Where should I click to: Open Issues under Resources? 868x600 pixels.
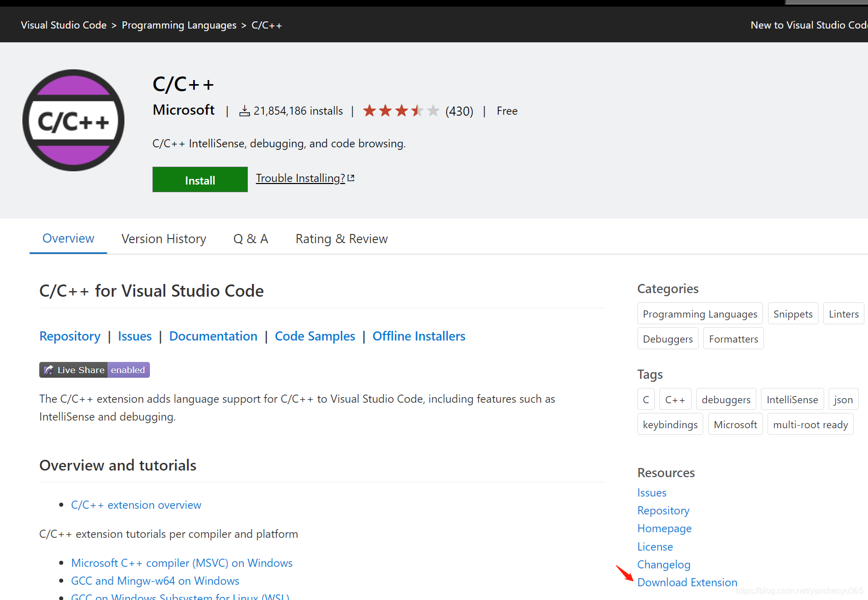click(652, 492)
